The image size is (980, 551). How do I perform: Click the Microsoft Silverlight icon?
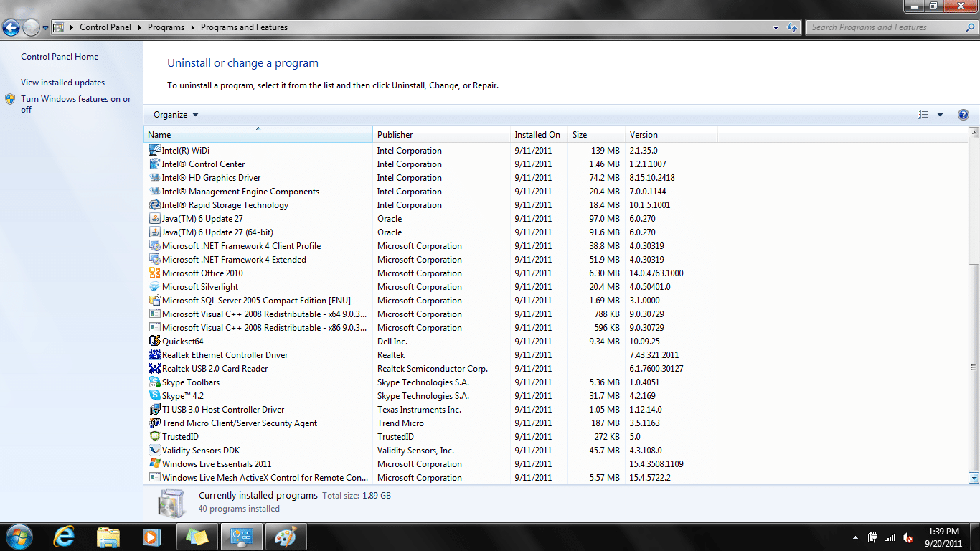154,287
